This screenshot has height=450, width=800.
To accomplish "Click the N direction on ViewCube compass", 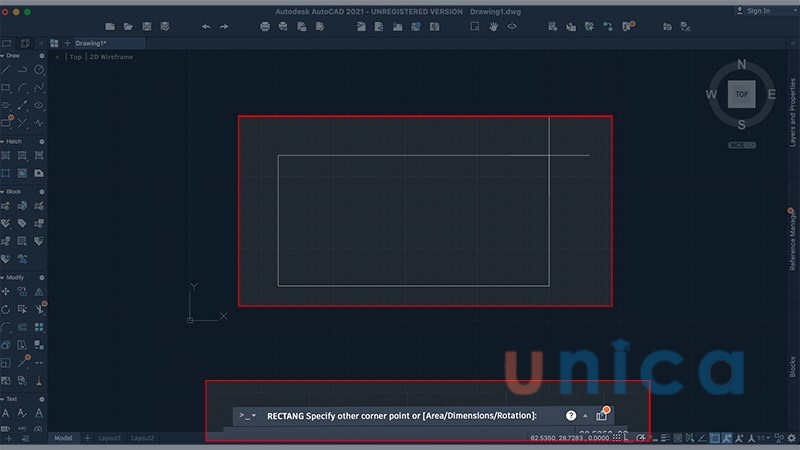I will 742,65.
